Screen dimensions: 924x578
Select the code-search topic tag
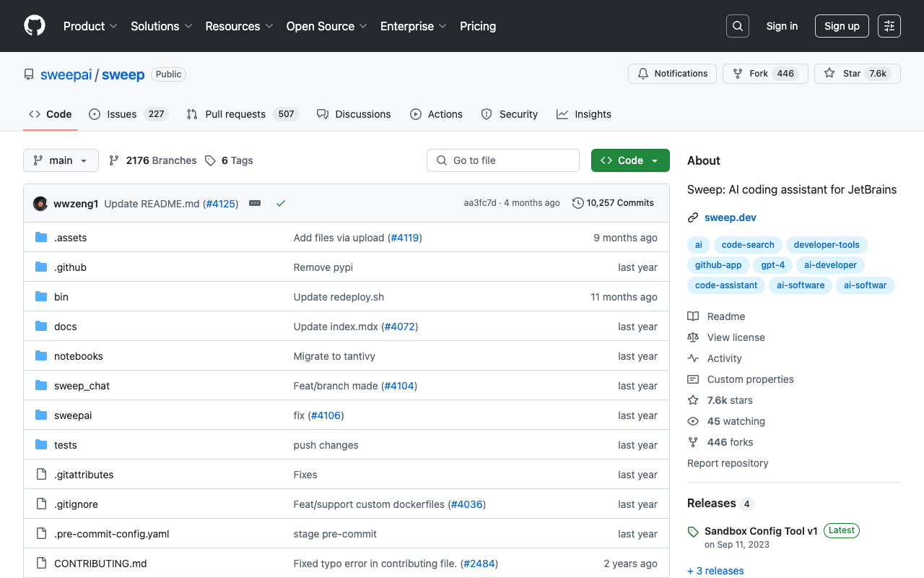click(x=748, y=245)
